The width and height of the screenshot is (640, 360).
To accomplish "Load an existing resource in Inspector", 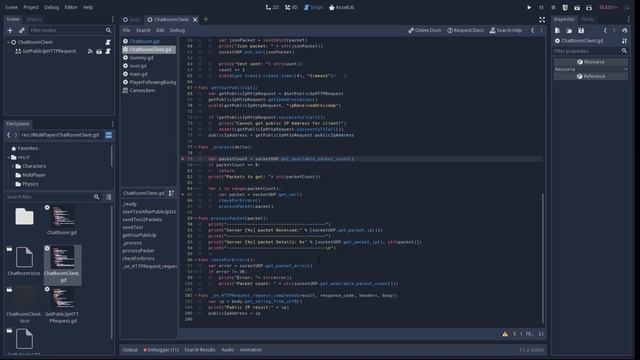I will click(569, 31).
